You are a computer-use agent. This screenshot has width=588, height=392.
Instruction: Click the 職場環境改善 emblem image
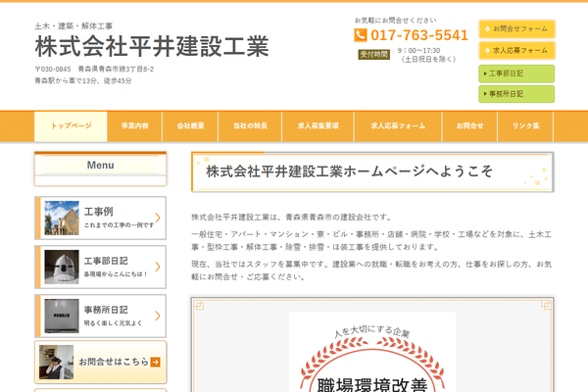point(372,352)
